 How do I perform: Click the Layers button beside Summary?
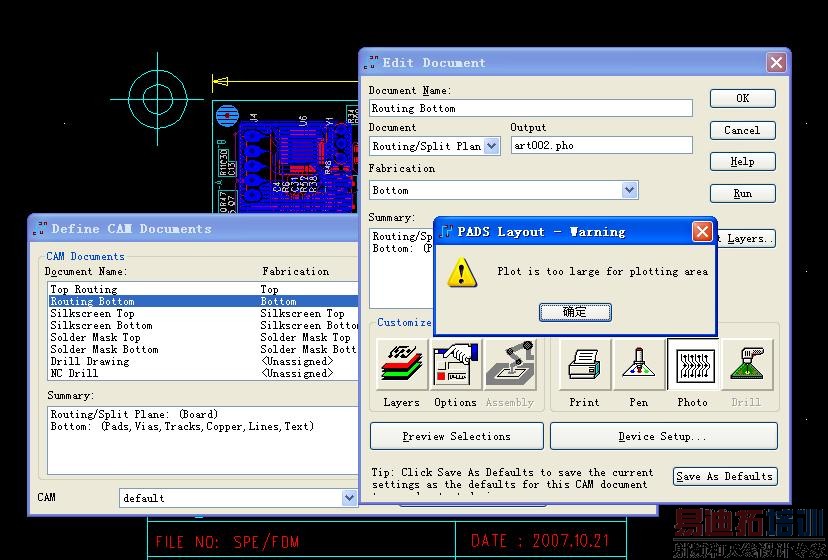[746, 238]
